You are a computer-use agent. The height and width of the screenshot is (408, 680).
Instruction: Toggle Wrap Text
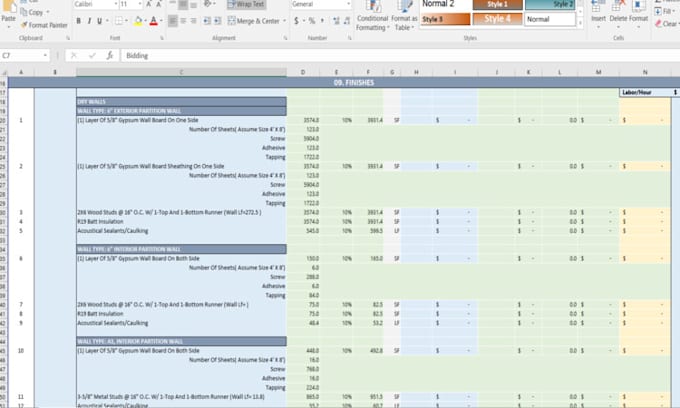246,4
